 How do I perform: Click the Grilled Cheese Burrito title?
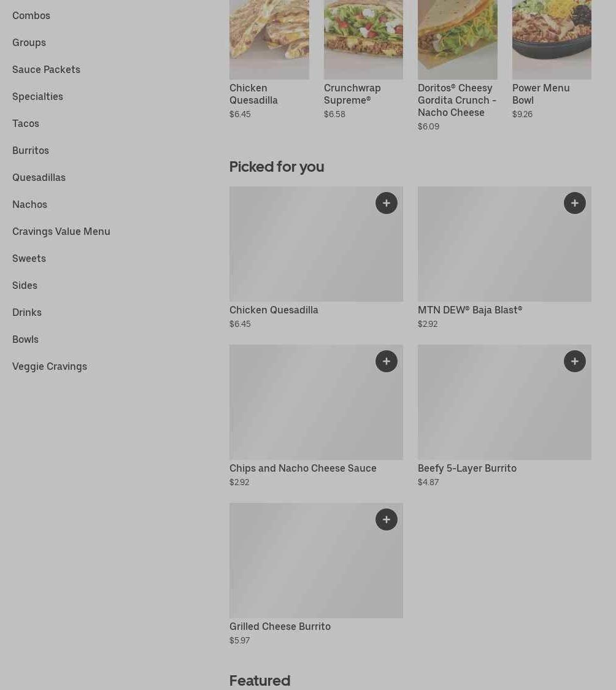point(280,626)
